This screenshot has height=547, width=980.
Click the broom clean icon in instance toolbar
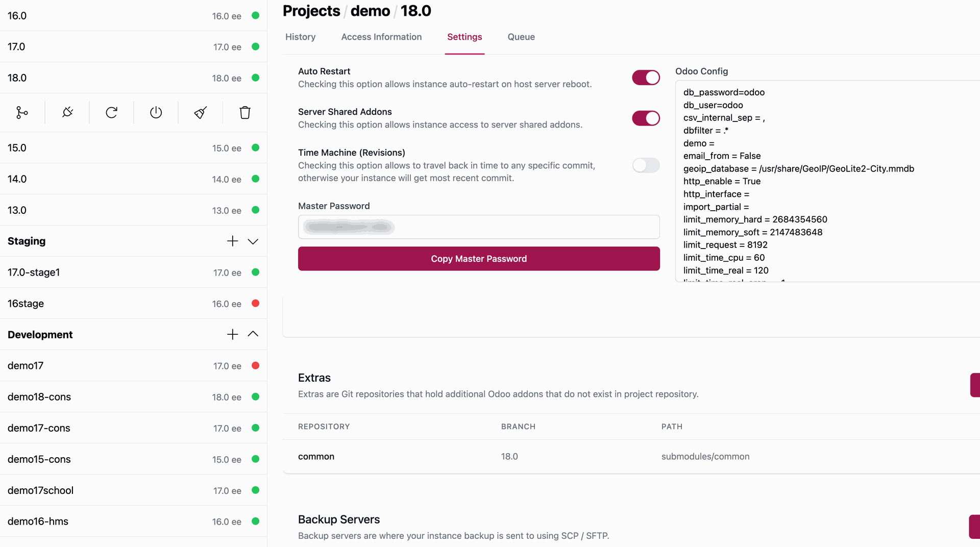coord(201,112)
